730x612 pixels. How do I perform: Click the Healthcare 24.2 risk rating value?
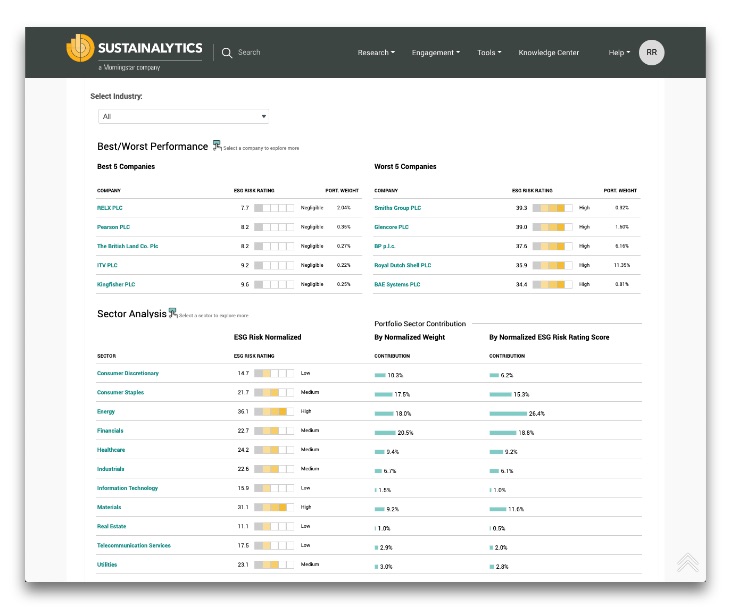243,450
